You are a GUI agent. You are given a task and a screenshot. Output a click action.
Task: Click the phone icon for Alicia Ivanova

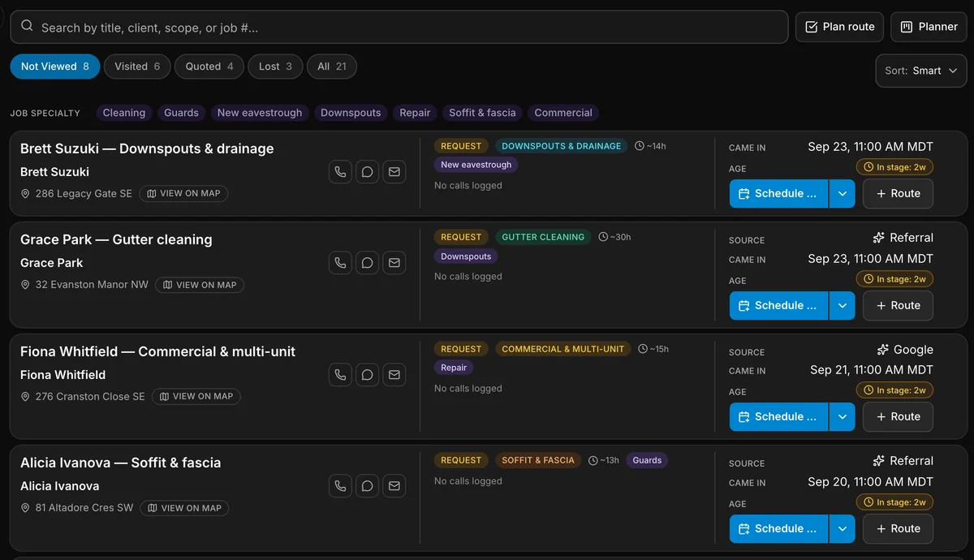click(x=340, y=486)
